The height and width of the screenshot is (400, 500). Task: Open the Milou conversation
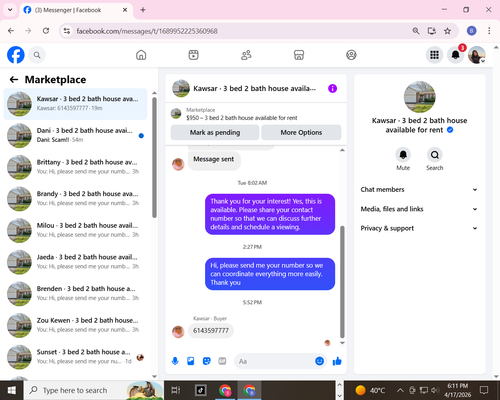coord(75,230)
